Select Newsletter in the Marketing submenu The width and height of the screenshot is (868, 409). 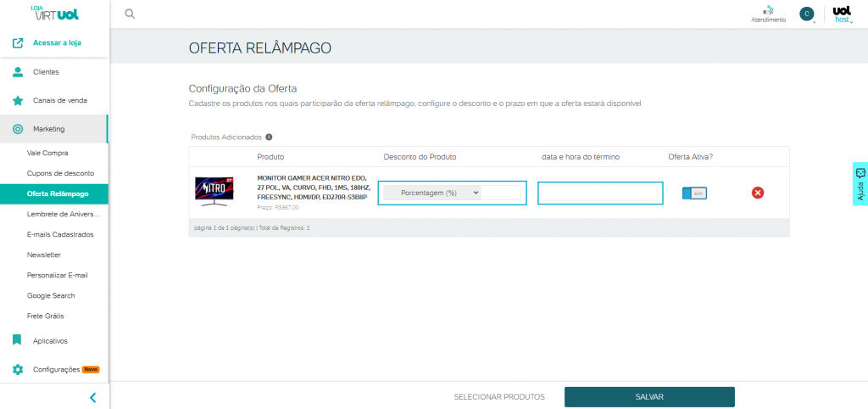(x=44, y=255)
